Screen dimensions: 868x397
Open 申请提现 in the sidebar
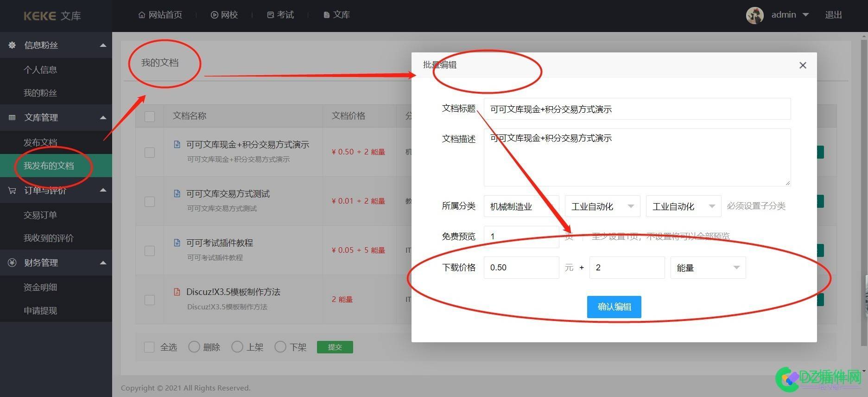click(x=40, y=310)
